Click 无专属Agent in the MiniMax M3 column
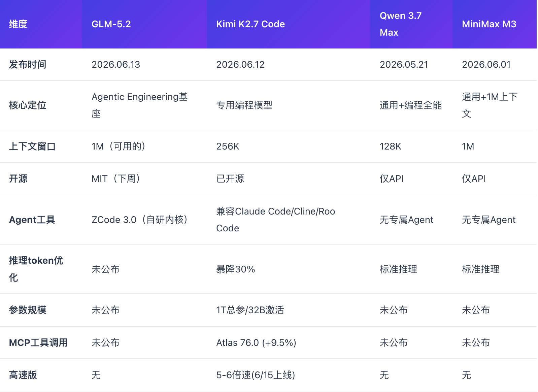This screenshot has height=392, width=538. 489,220
